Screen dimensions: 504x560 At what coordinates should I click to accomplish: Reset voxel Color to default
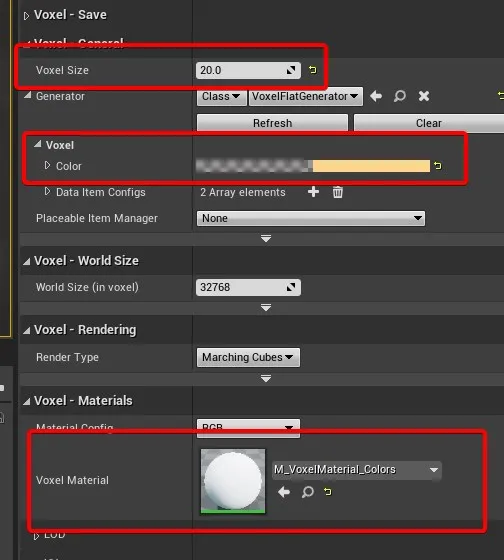pos(438,166)
